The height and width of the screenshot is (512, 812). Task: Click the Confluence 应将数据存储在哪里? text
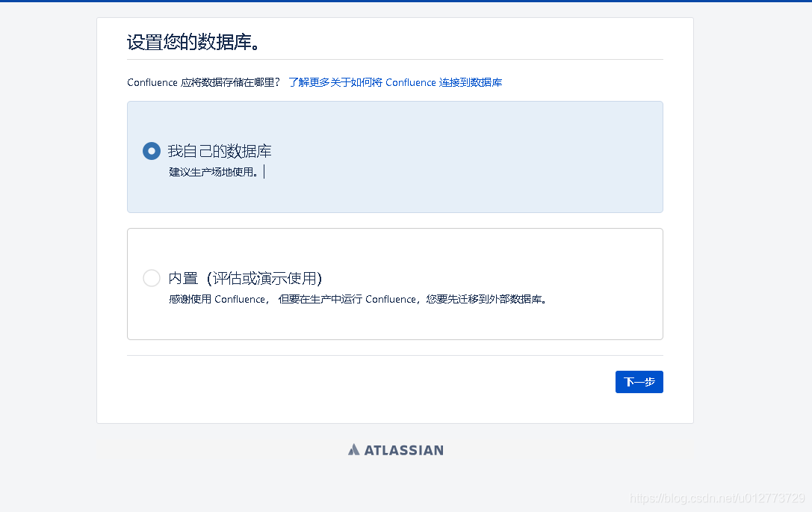tap(203, 82)
